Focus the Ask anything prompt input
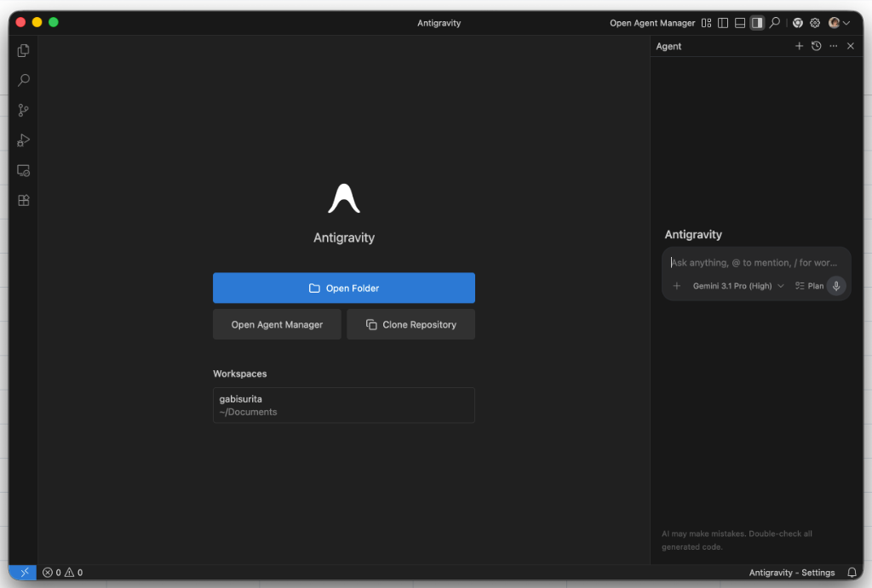This screenshot has height=588, width=872. (756, 262)
